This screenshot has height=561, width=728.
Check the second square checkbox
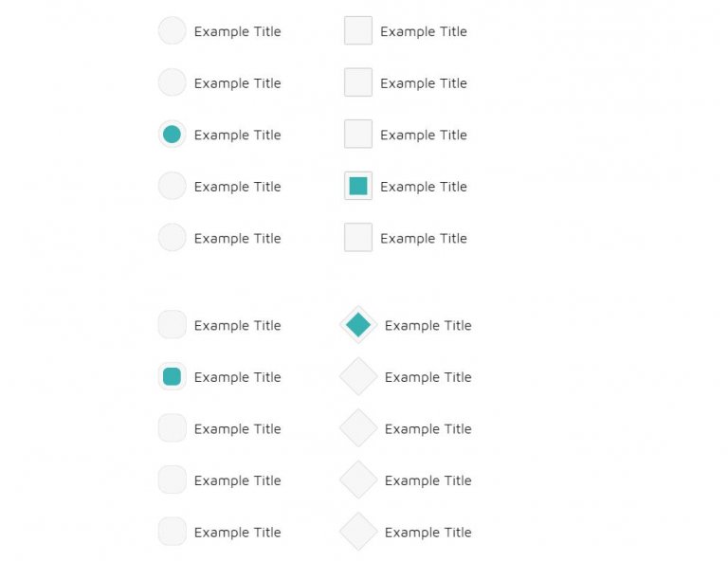358,82
